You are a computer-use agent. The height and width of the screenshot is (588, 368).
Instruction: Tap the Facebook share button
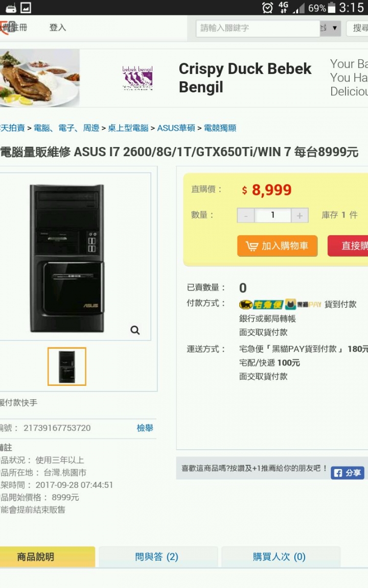(x=348, y=473)
